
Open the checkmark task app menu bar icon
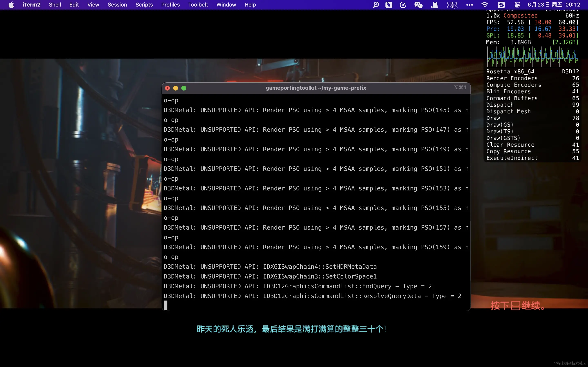coord(403,5)
